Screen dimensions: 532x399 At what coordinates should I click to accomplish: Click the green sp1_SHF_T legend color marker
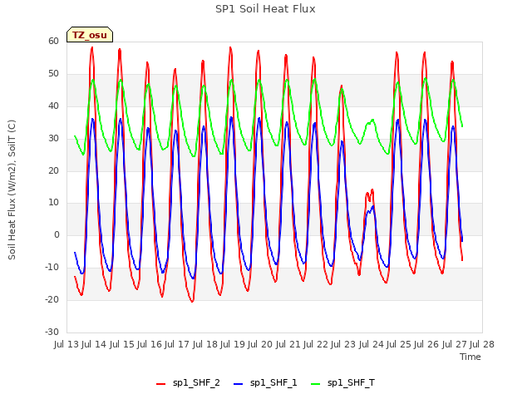pyautogui.click(x=316, y=384)
